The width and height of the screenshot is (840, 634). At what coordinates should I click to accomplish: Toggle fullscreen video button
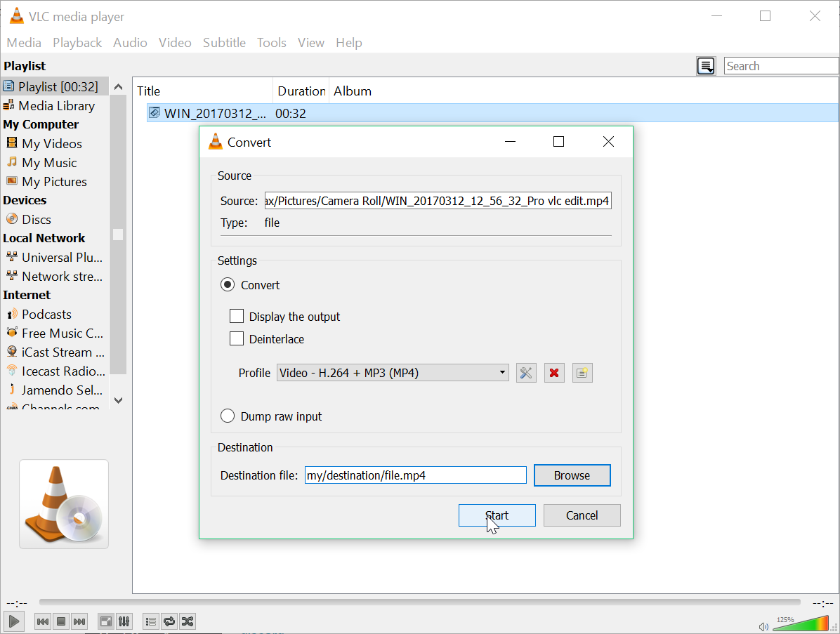point(106,621)
